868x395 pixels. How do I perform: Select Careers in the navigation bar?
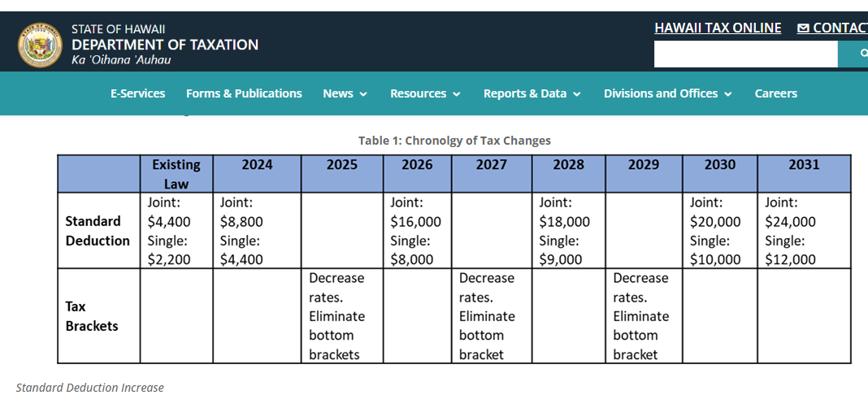pos(775,93)
